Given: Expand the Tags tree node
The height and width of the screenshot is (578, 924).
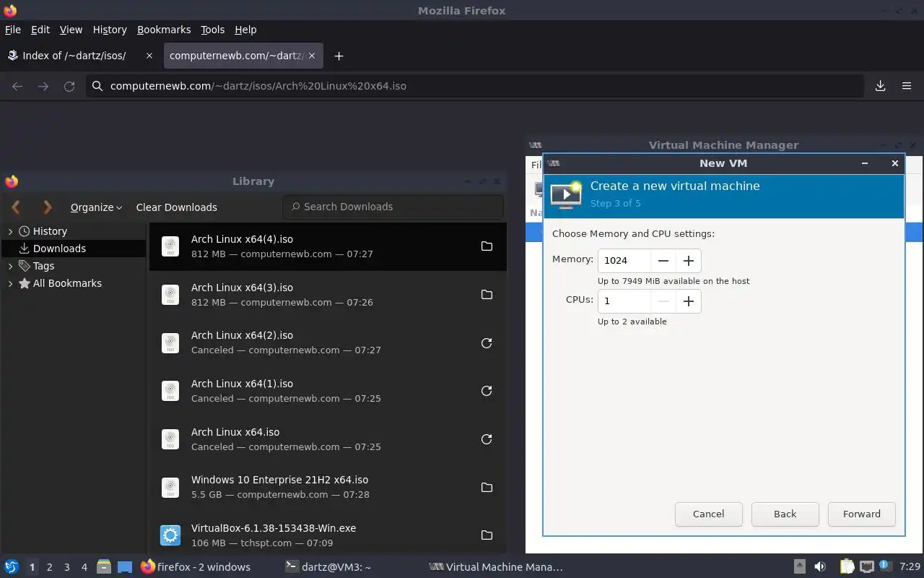Looking at the screenshot, I should (x=10, y=266).
